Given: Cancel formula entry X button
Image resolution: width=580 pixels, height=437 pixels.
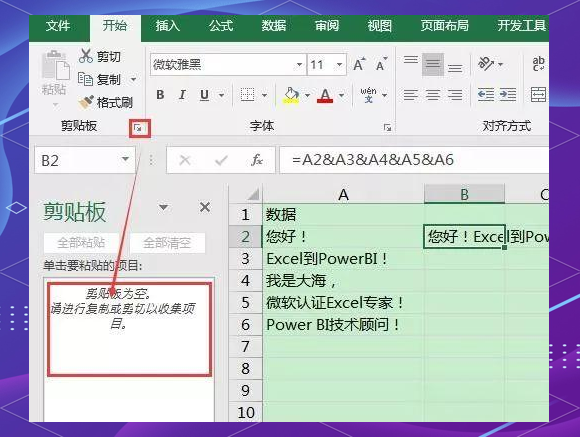Looking at the screenshot, I should coord(185,160).
